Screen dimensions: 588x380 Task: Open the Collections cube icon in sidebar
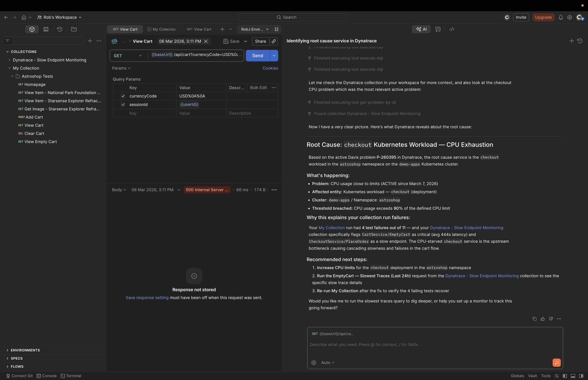click(x=32, y=29)
